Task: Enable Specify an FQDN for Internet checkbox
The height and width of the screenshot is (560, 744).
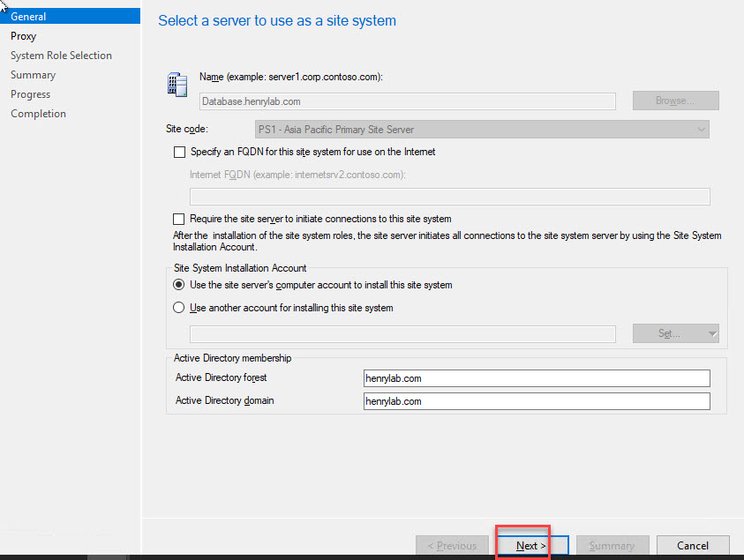Action: 180,152
